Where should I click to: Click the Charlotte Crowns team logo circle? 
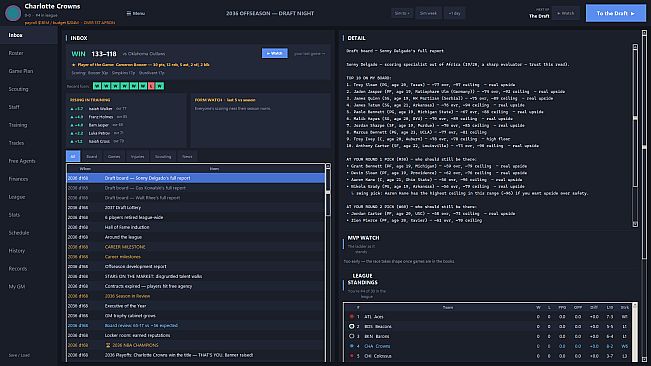[x=13, y=13]
